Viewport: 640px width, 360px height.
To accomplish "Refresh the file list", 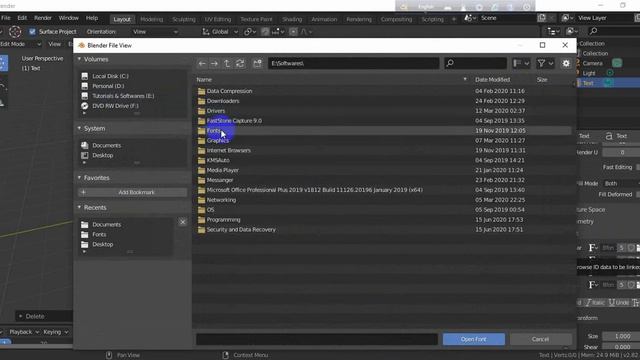I will pos(240,63).
